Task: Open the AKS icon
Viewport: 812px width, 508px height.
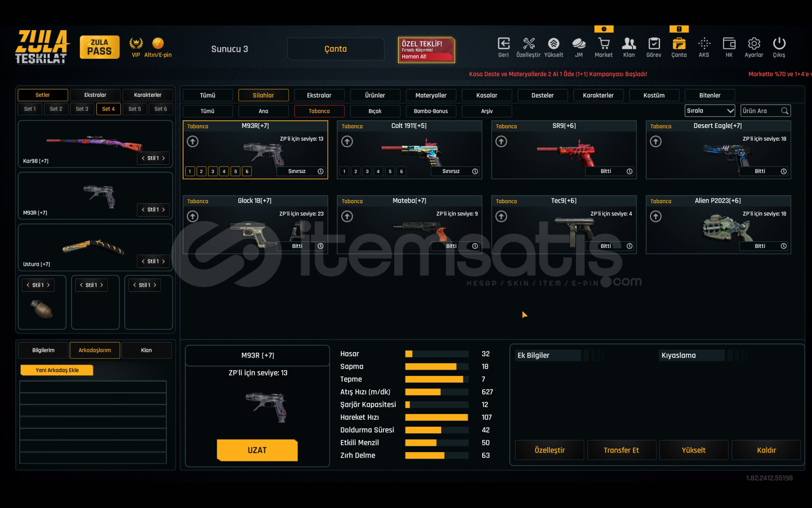Action: pyautogui.click(x=704, y=44)
